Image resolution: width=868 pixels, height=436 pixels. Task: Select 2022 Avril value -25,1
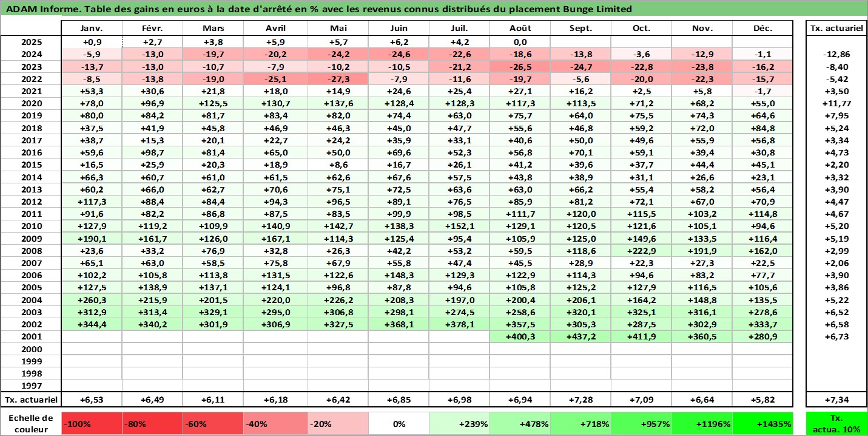tap(275, 79)
